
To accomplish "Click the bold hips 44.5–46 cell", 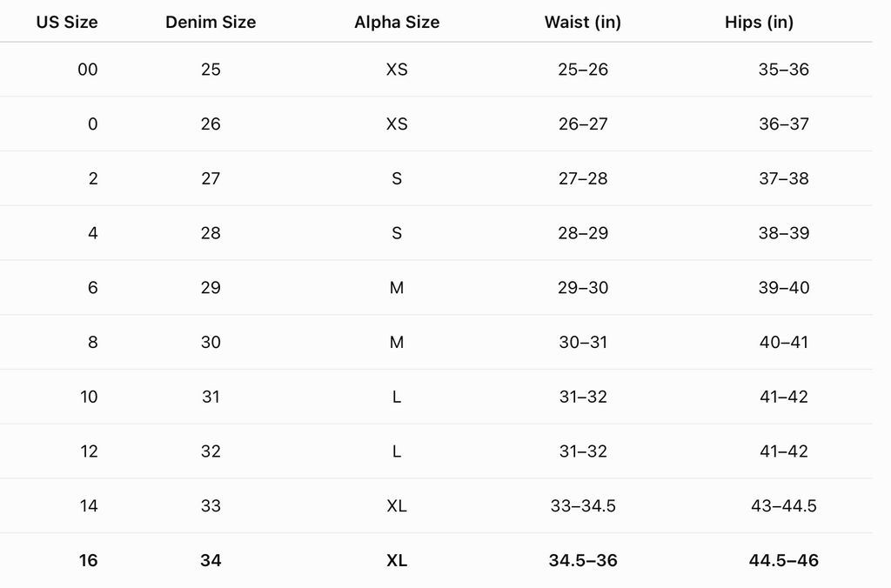I will (x=784, y=560).
